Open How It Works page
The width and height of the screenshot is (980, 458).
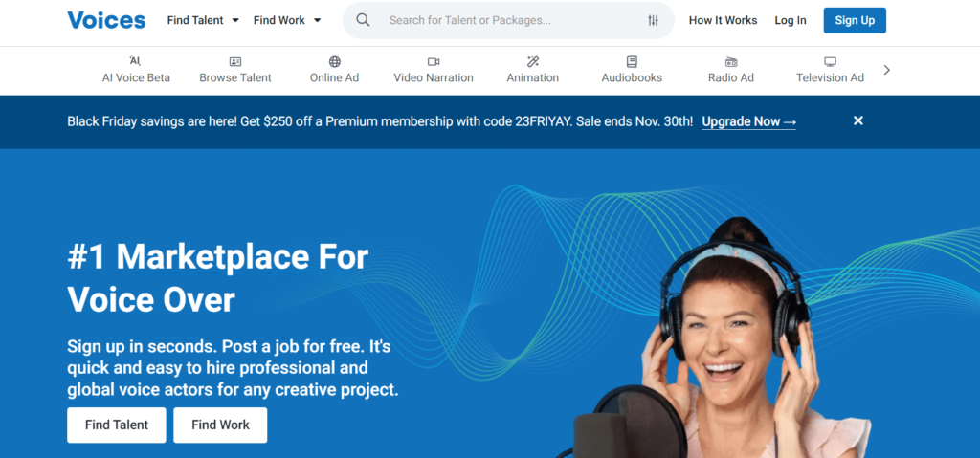(x=723, y=20)
